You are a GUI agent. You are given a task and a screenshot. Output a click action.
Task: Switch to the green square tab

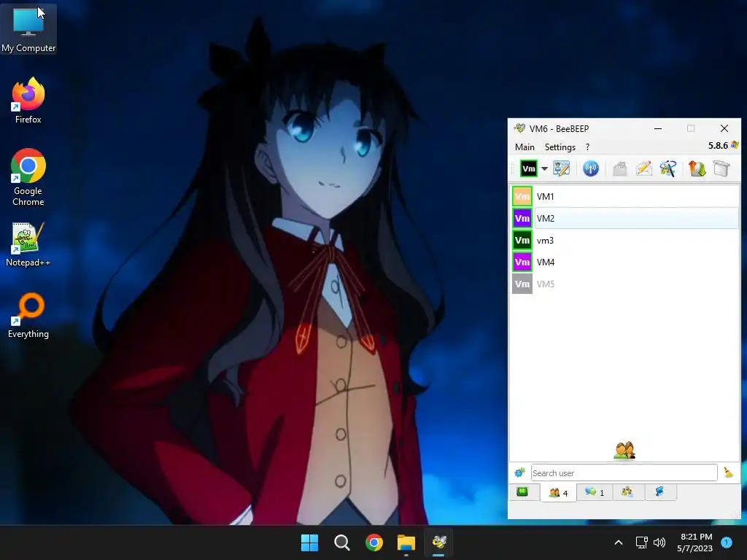click(522, 491)
